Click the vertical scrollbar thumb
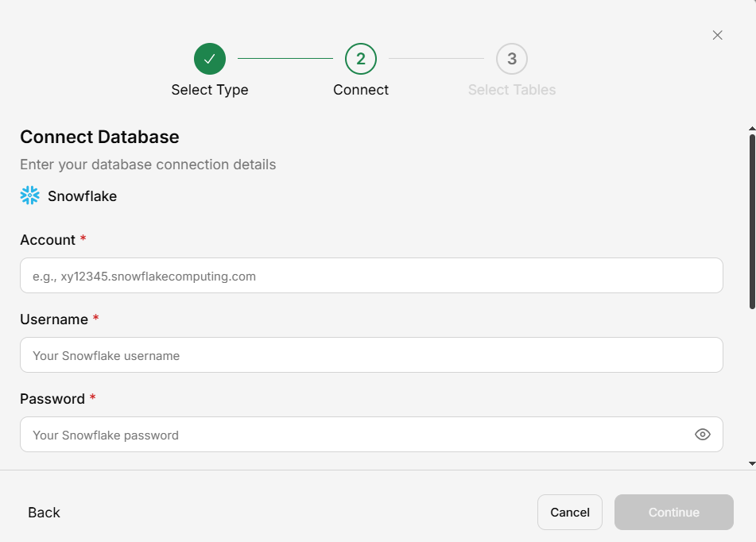 (x=751, y=221)
